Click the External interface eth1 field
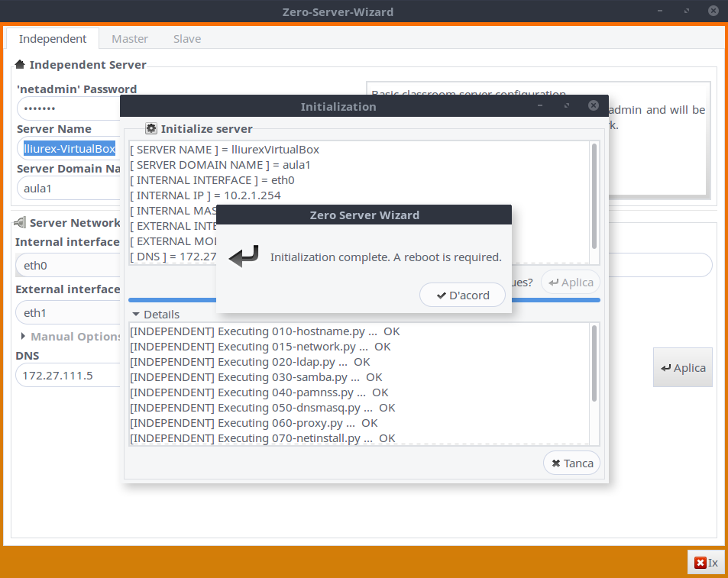This screenshot has height=578, width=728. tap(67, 312)
